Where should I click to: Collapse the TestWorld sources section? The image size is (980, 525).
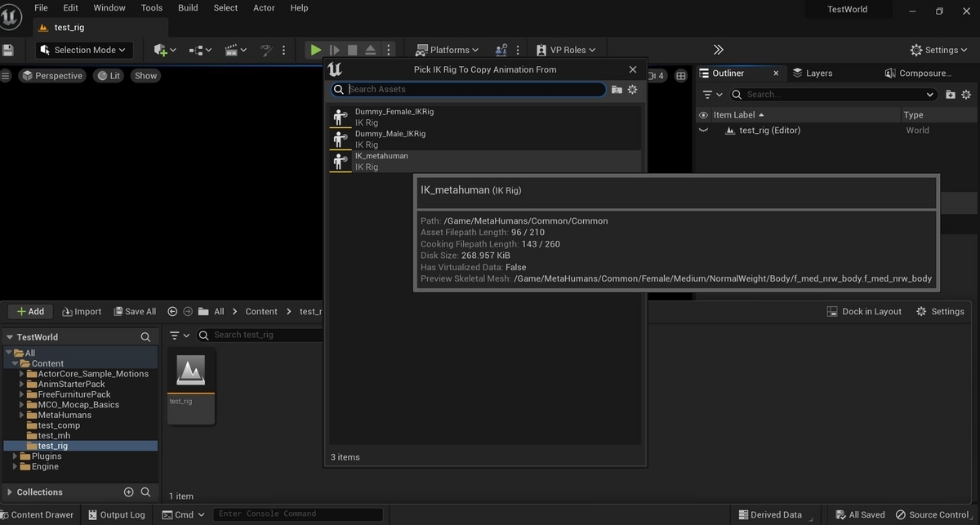tap(9, 336)
